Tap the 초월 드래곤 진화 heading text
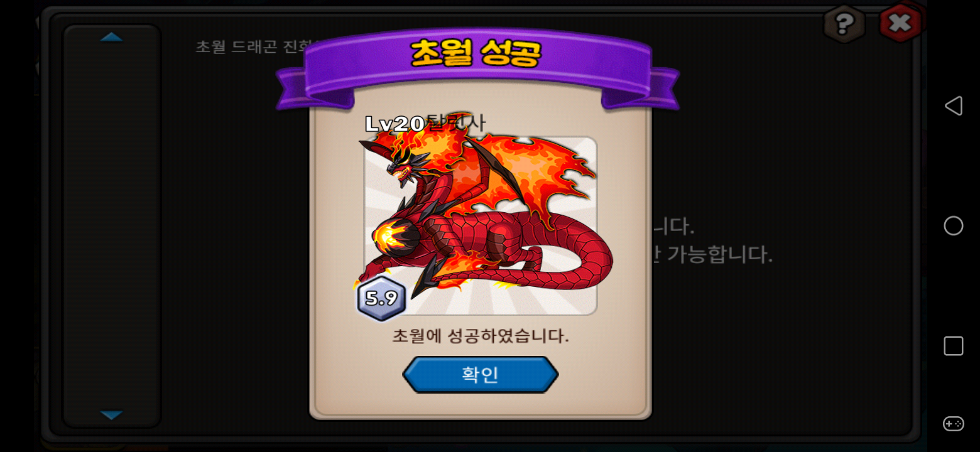Viewport: 980px width, 452px height. coord(258,46)
